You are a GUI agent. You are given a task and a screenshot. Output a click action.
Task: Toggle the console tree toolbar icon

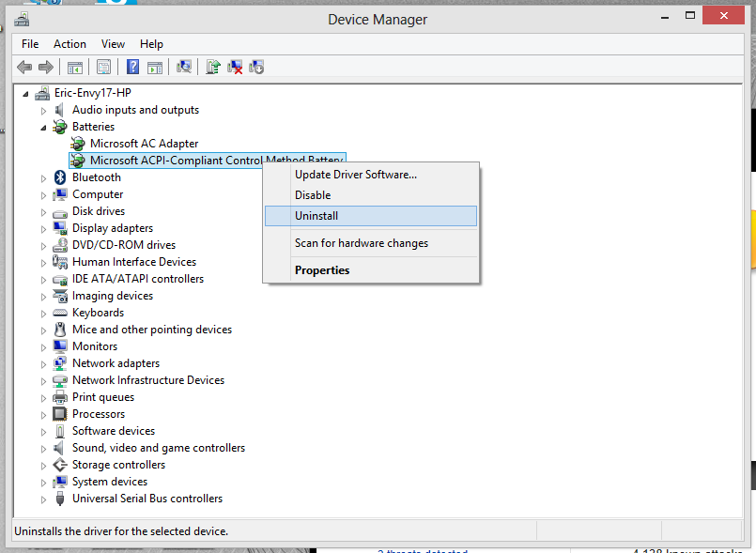pyautogui.click(x=74, y=67)
